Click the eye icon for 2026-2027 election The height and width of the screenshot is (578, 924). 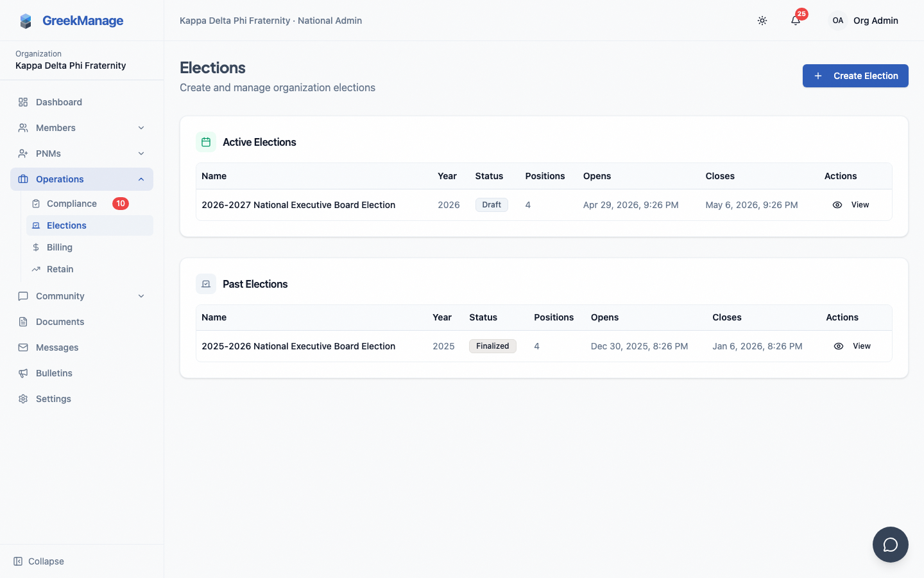click(x=837, y=205)
